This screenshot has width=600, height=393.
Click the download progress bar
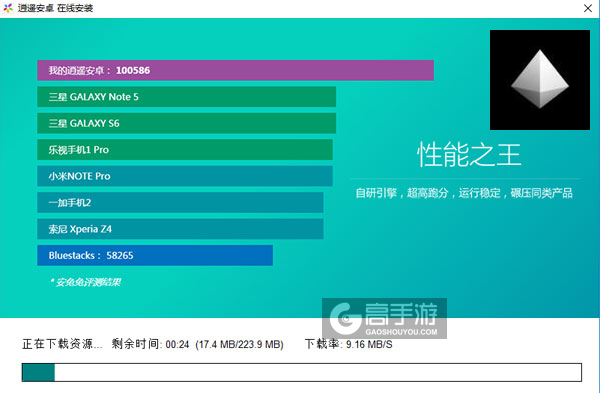[x=302, y=372]
